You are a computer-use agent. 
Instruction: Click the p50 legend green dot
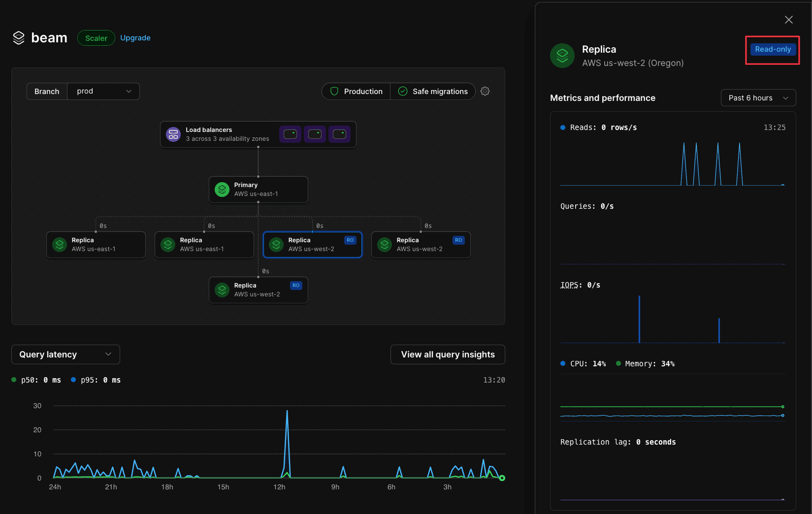(x=14, y=380)
